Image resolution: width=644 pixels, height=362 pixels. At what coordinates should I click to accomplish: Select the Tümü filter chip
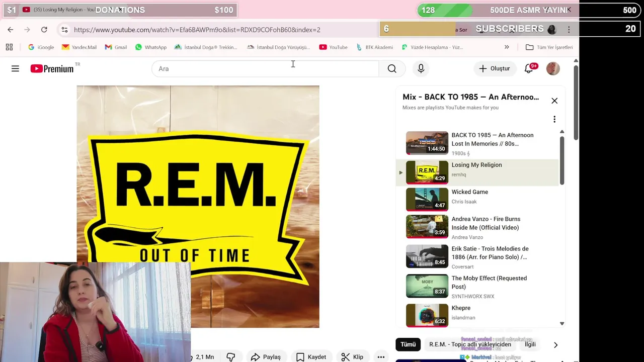(408, 344)
